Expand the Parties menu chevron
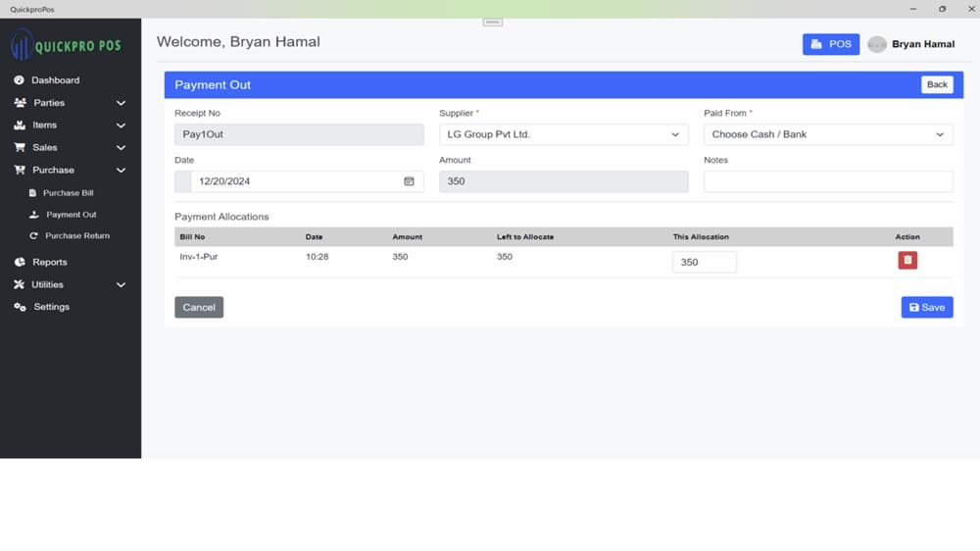 pyautogui.click(x=121, y=103)
